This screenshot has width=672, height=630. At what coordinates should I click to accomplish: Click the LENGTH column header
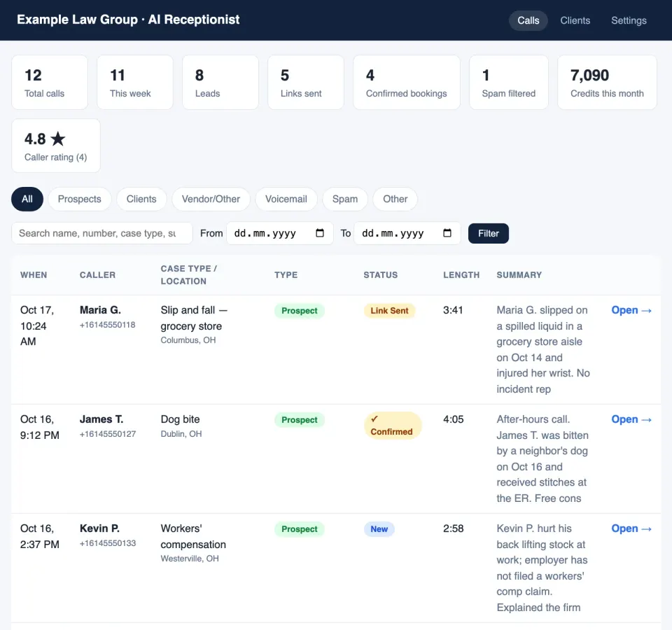pyautogui.click(x=461, y=275)
